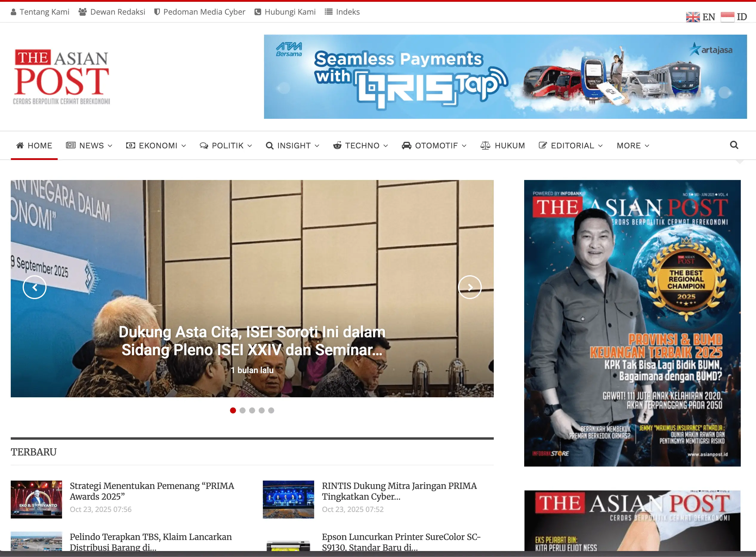Click the UK flag EN language icon
756x557 pixels.
click(x=693, y=17)
